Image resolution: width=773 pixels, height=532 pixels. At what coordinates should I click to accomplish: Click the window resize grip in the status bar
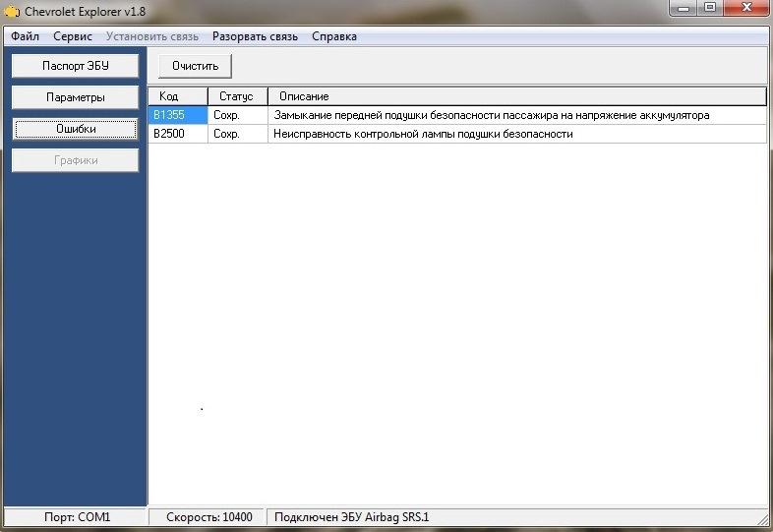(764, 519)
